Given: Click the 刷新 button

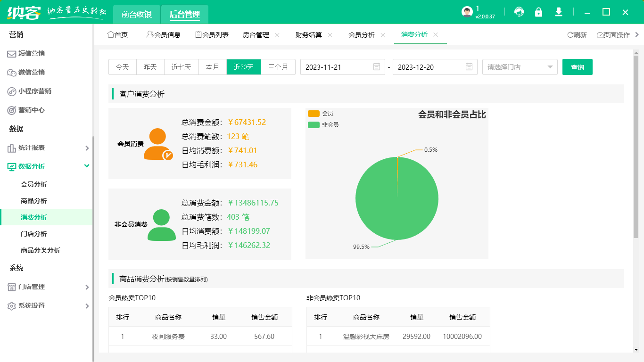Looking at the screenshot, I should [x=577, y=35].
